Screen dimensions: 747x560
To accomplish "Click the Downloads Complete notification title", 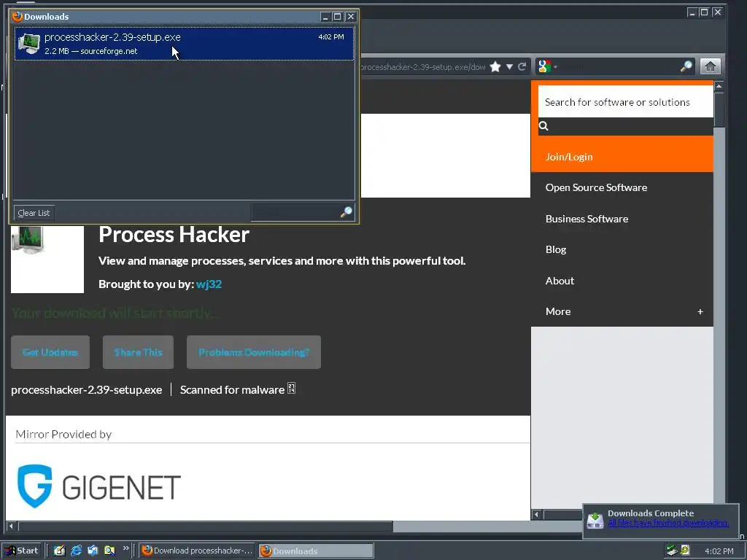I will click(650, 513).
